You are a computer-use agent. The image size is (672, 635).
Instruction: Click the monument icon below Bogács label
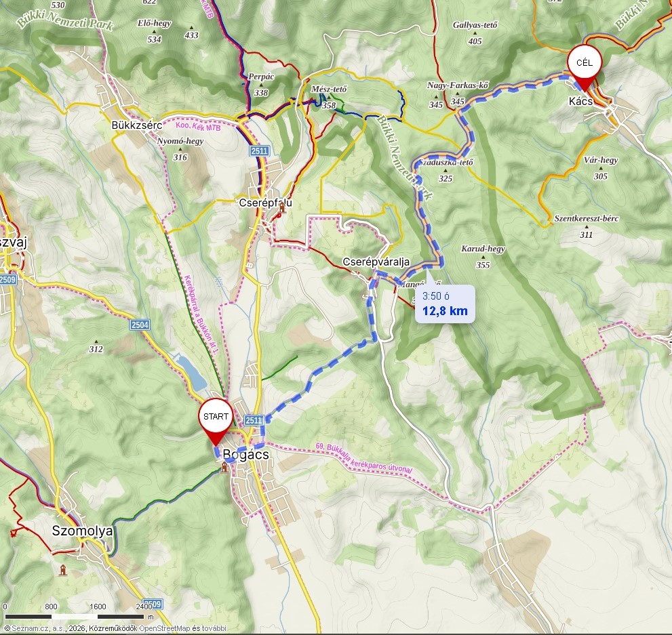[224, 467]
